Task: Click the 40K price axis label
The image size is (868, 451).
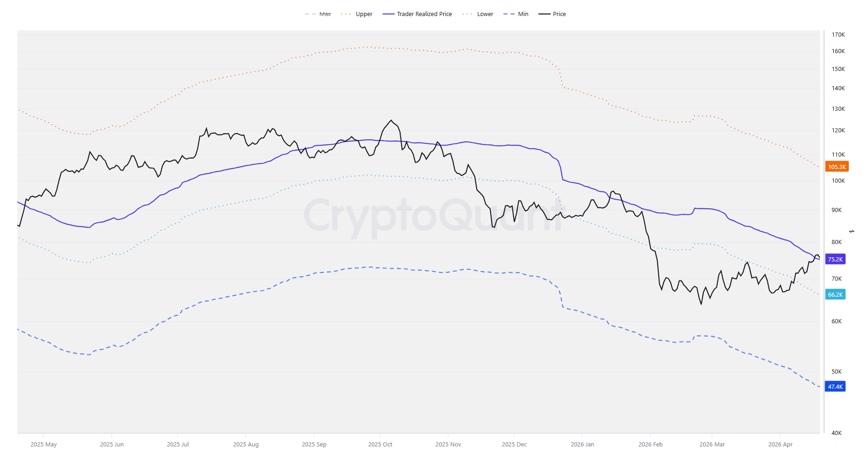Action: tap(836, 433)
